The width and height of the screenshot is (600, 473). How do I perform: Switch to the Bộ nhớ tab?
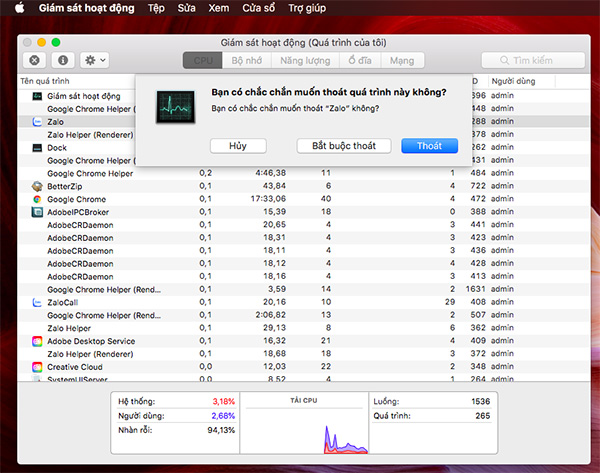point(247,60)
